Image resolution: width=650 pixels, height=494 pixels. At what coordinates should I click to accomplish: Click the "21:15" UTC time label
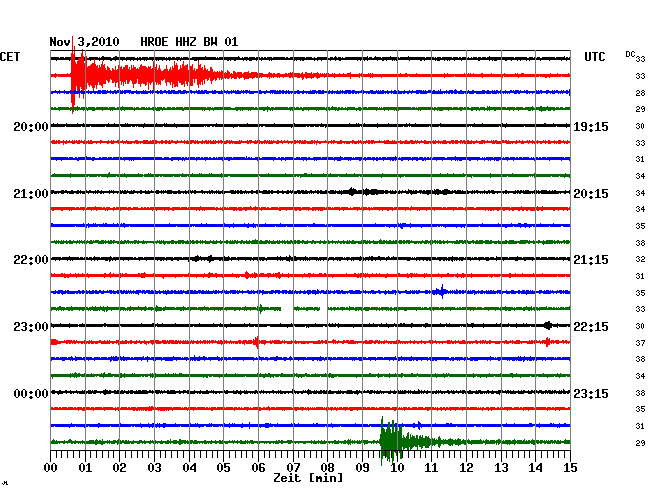point(591,260)
